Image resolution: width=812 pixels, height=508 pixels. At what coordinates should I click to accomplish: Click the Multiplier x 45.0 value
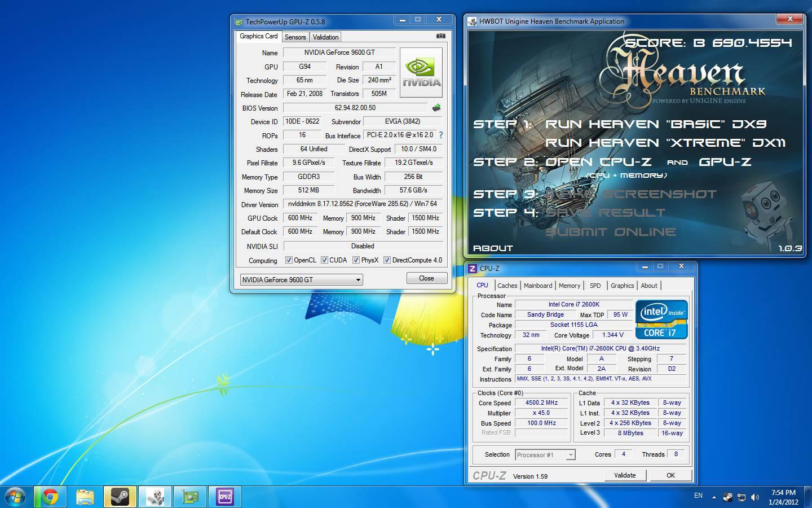[x=541, y=413]
